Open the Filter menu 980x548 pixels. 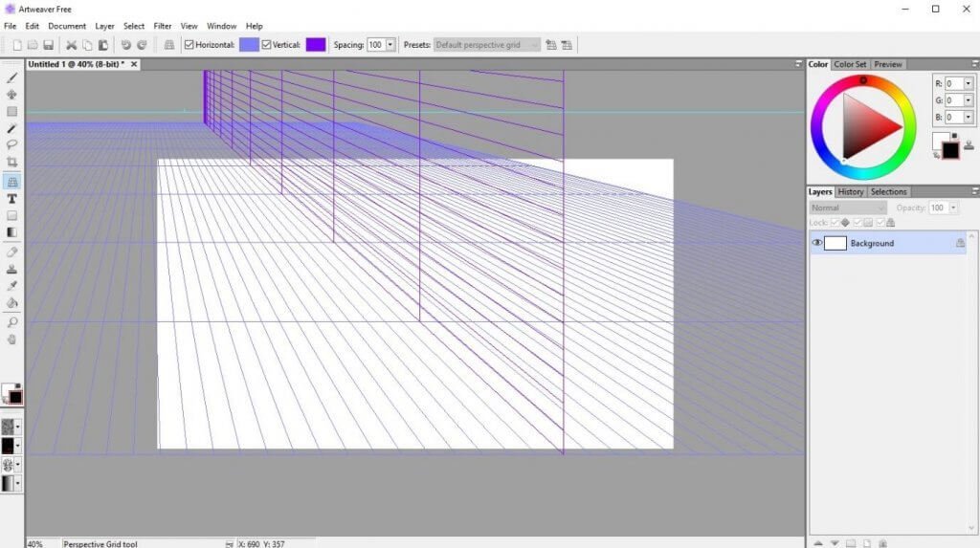coord(163,26)
